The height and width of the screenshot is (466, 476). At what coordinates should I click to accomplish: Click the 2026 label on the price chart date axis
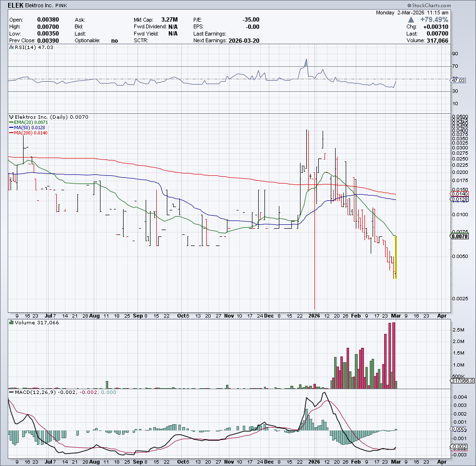coord(314,316)
